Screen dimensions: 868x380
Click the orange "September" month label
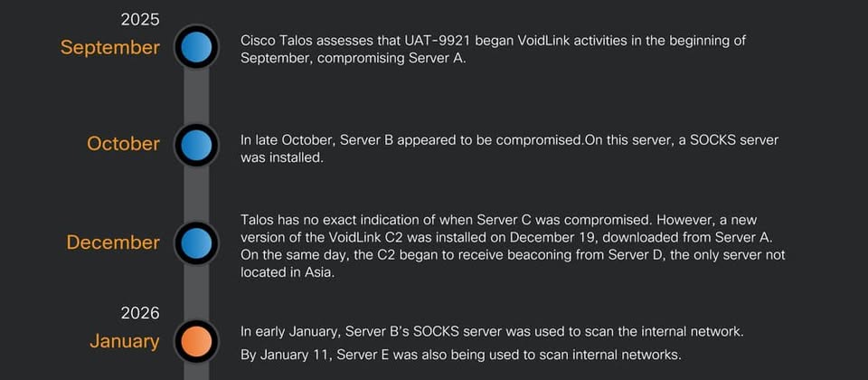pyautogui.click(x=109, y=47)
